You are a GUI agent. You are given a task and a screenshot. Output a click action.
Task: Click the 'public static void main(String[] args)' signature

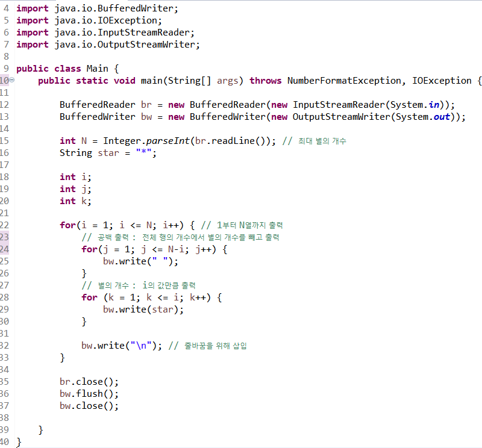pyautogui.click(x=140, y=81)
